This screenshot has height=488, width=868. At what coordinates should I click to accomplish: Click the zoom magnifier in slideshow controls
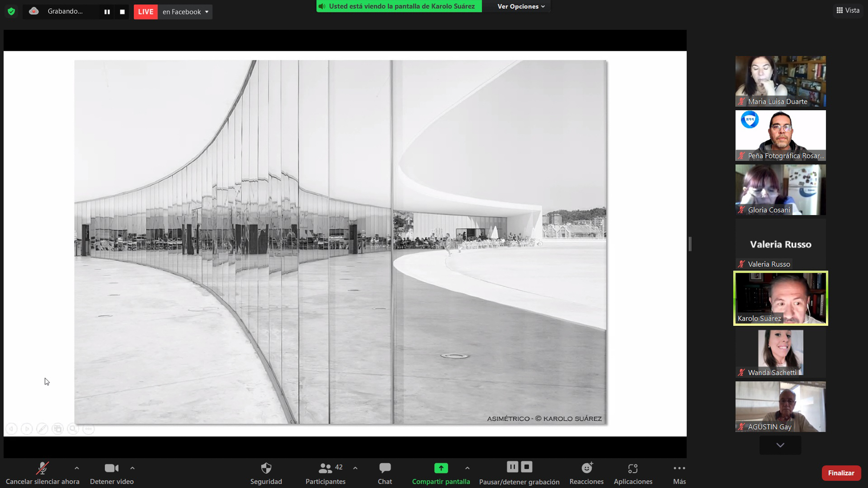(x=73, y=429)
